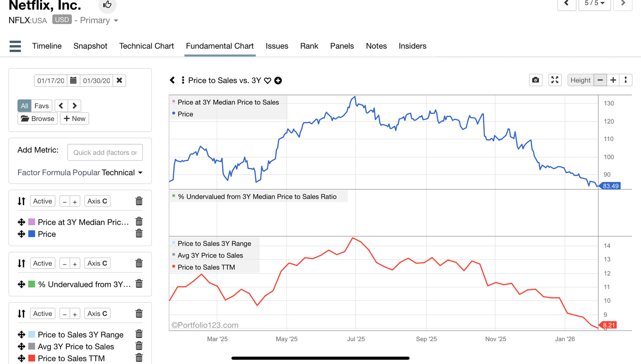Click the red Price to Sales TTM swatch

[x=32, y=358]
